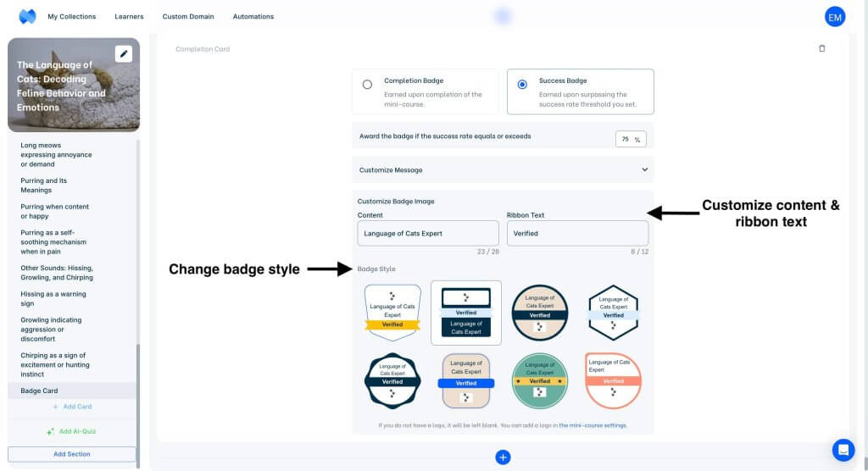
Task: Select the Completion Badge radio button
Action: [367, 85]
